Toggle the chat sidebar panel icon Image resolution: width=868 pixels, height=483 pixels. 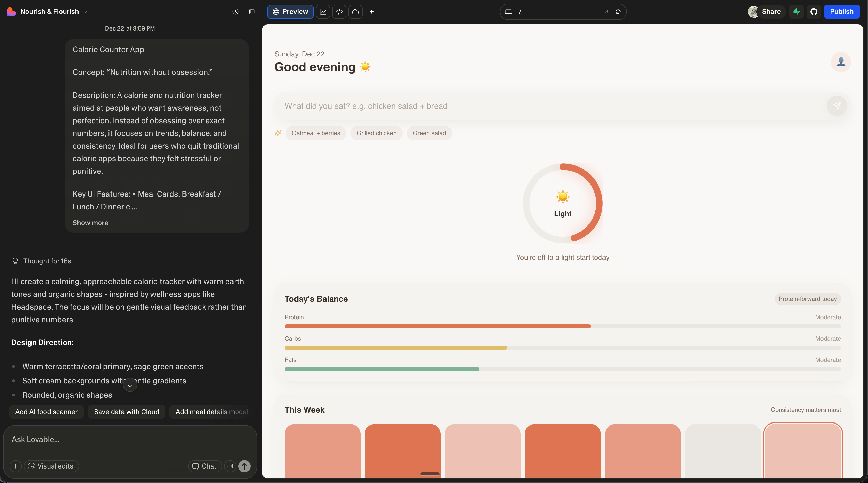[x=252, y=12]
